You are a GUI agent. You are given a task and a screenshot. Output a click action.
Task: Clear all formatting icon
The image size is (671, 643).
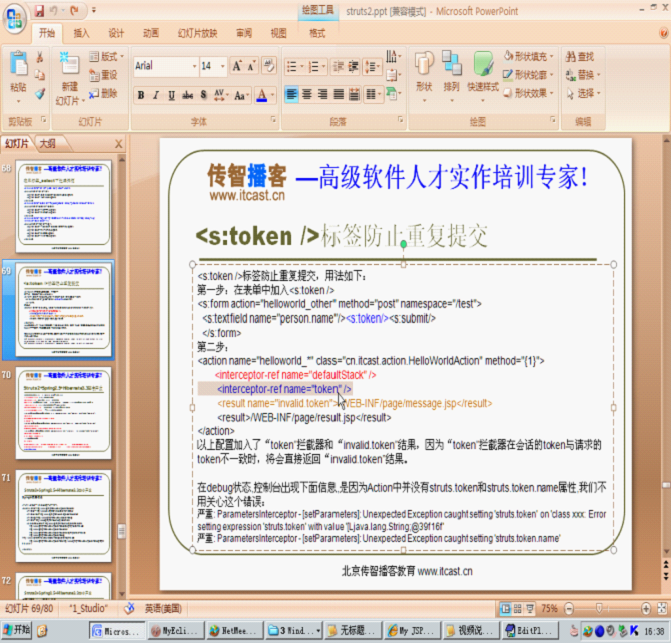pos(269,66)
